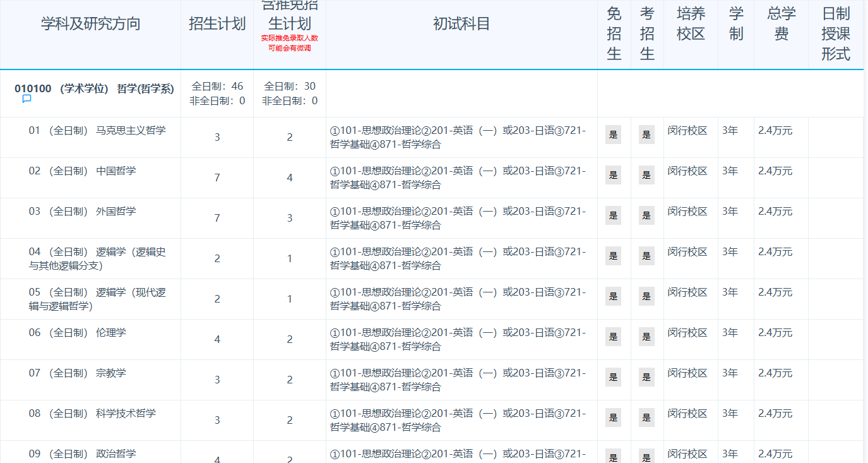
Task: Toggle the 免招生 是 badge for 马克思主义哲学
Action: pos(613,134)
